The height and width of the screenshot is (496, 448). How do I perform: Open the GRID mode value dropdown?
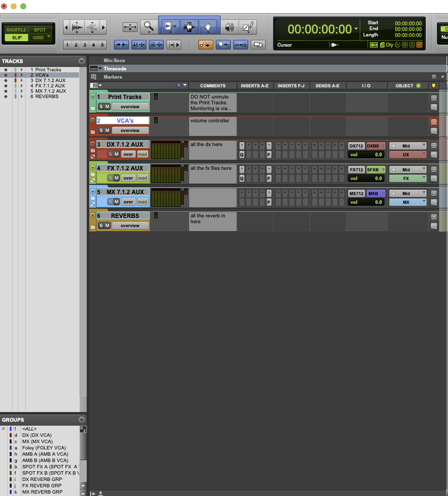point(49,37)
